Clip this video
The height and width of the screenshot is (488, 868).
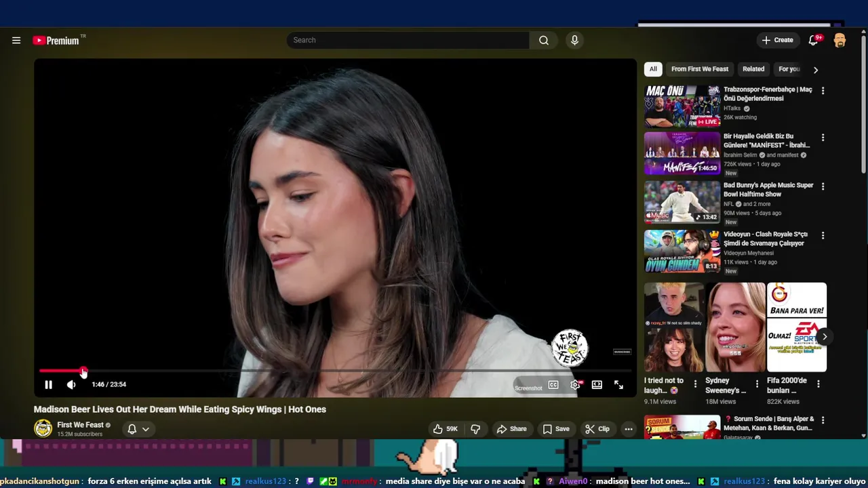[x=597, y=429]
